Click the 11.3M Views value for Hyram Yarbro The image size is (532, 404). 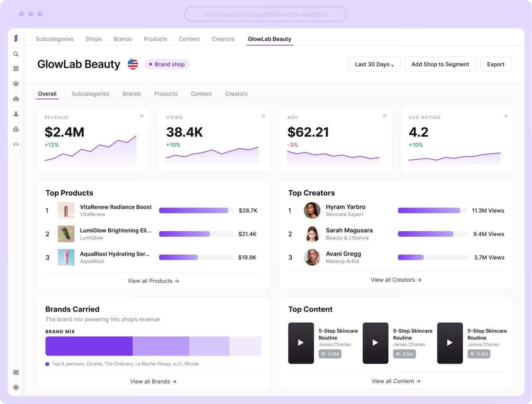(488, 210)
